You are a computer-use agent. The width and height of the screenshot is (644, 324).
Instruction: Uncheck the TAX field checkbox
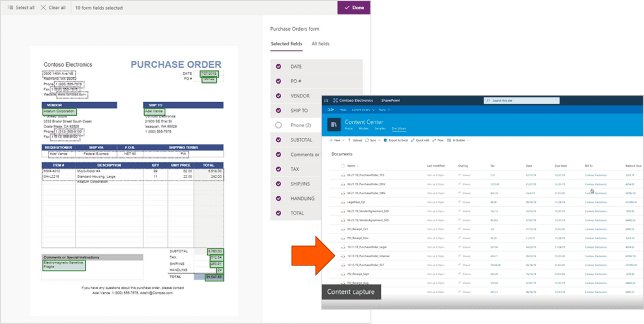tap(279, 169)
